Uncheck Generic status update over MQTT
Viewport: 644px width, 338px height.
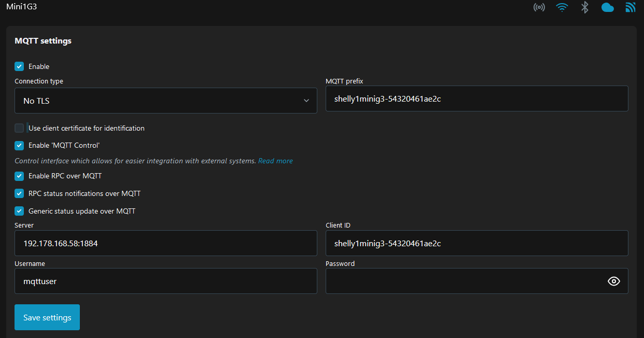(x=19, y=211)
